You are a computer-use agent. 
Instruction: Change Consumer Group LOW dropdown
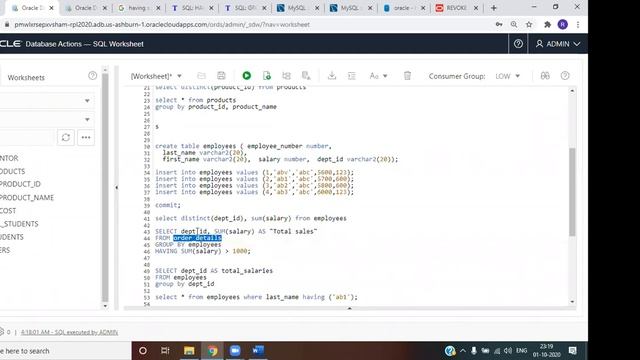point(507,76)
